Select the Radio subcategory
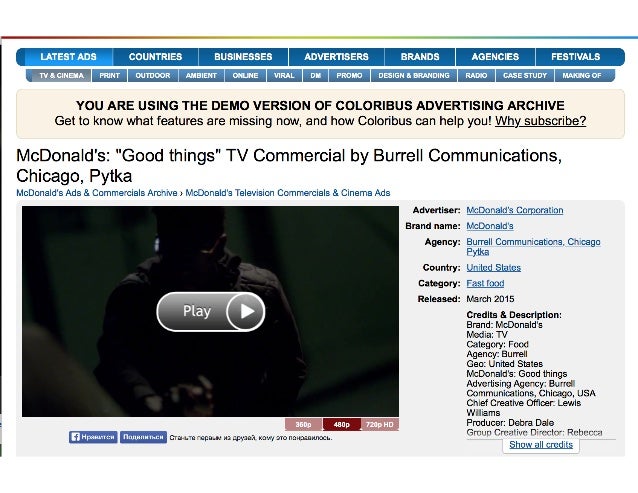Viewport: 638px width, 493px height. 476,76
